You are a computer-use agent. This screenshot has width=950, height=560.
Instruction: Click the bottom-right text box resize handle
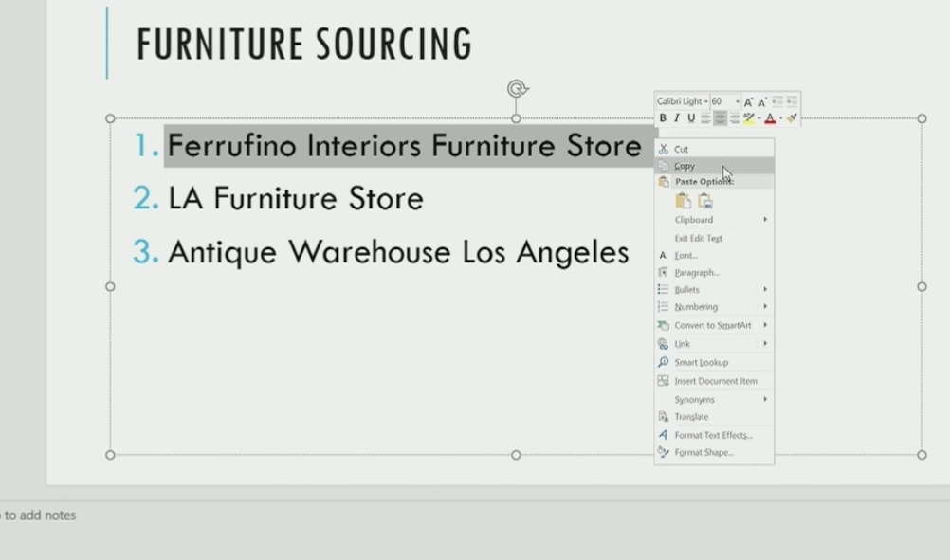922,455
